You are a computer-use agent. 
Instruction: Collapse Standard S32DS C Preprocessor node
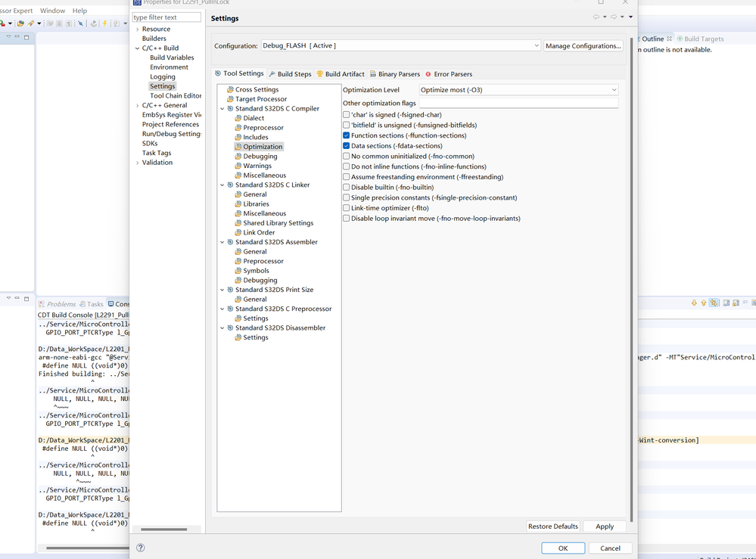coord(222,309)
